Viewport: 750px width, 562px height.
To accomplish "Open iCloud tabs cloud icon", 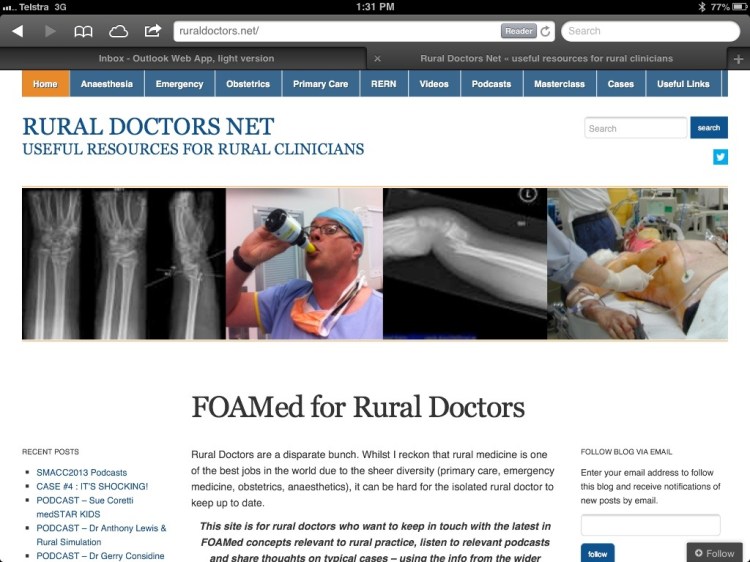I will (x=118, y=32).
